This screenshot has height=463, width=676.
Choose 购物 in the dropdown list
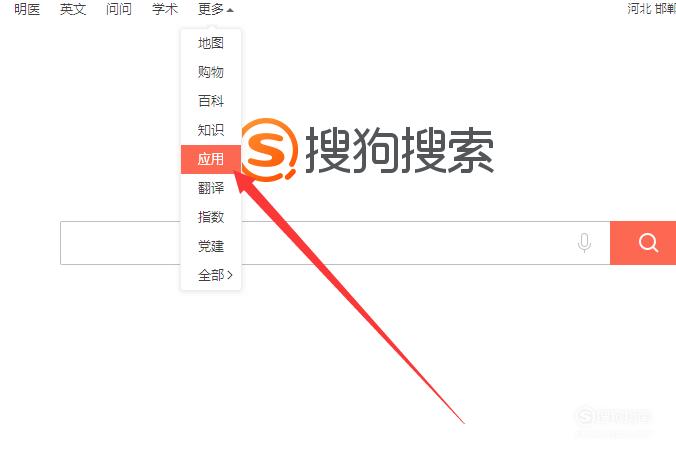tap(211, 72)
